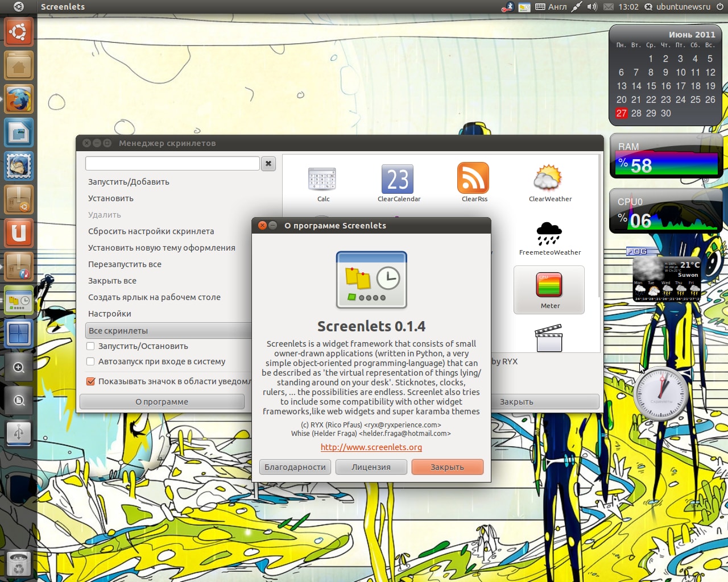Open the 13:02 clock menu
728x582 pixels.
(628, 7)
